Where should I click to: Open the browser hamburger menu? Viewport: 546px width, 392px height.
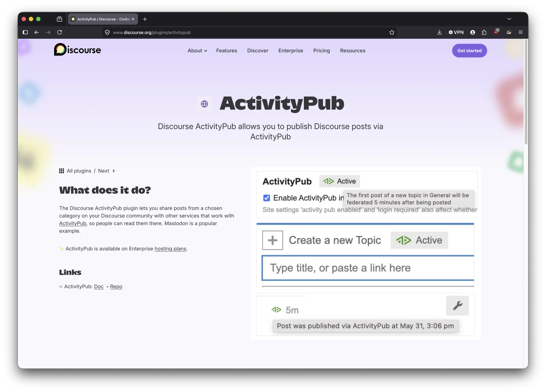pyautogui.click(x=521, y=32)
